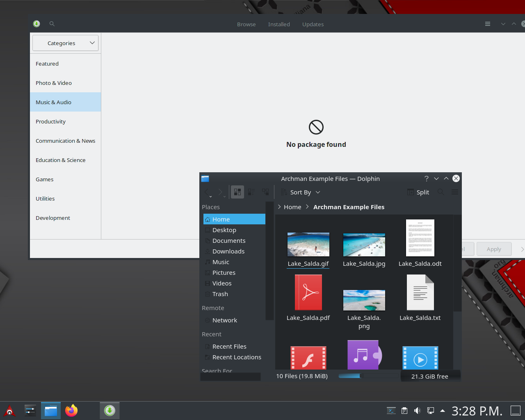The image size is (525, 420).
Task: Go forward using Dolphin's forward arrow
Action: point(220,192)
